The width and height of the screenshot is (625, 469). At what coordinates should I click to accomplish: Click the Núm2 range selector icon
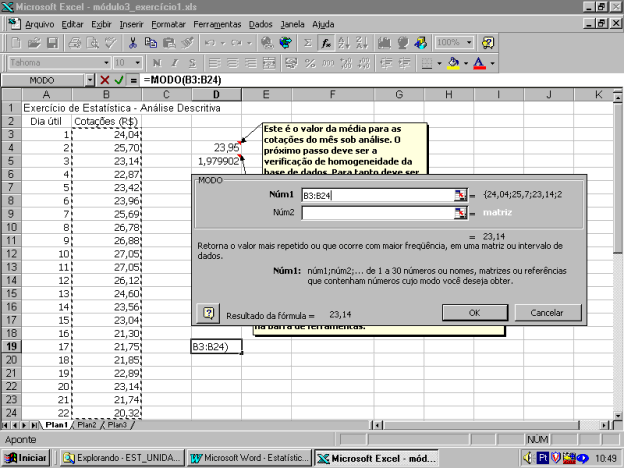[x=459, y=213]
